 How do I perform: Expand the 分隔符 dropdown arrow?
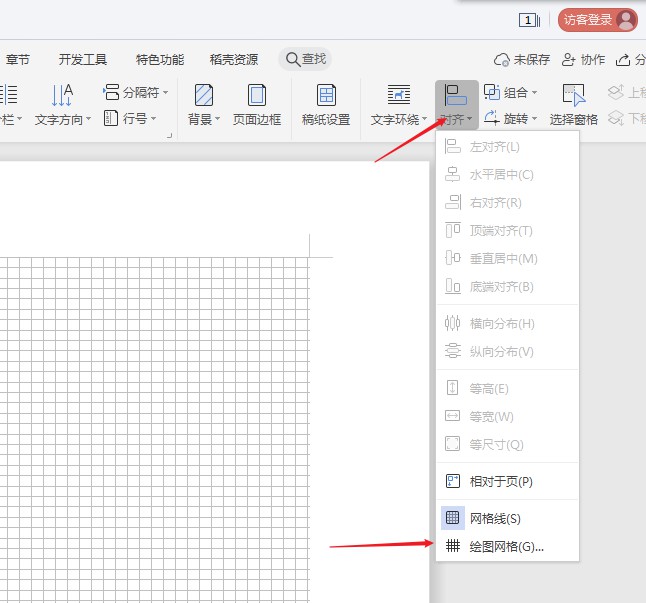tap(165, 92)
